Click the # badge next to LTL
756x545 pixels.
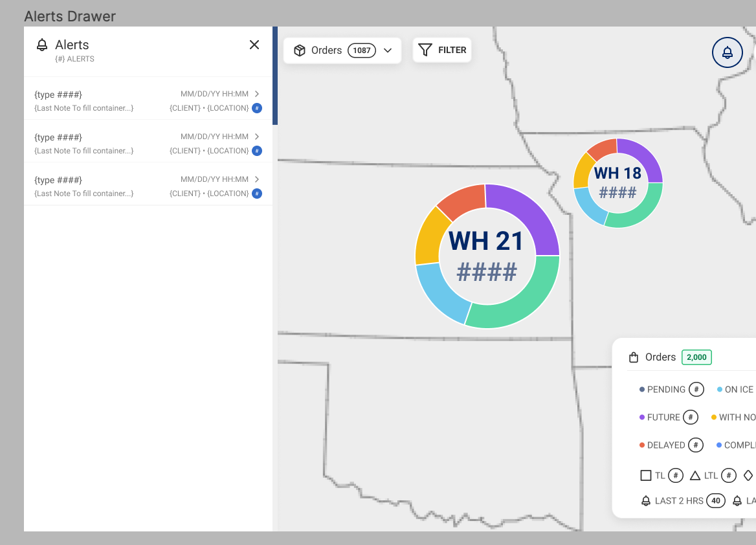(729, 476)
